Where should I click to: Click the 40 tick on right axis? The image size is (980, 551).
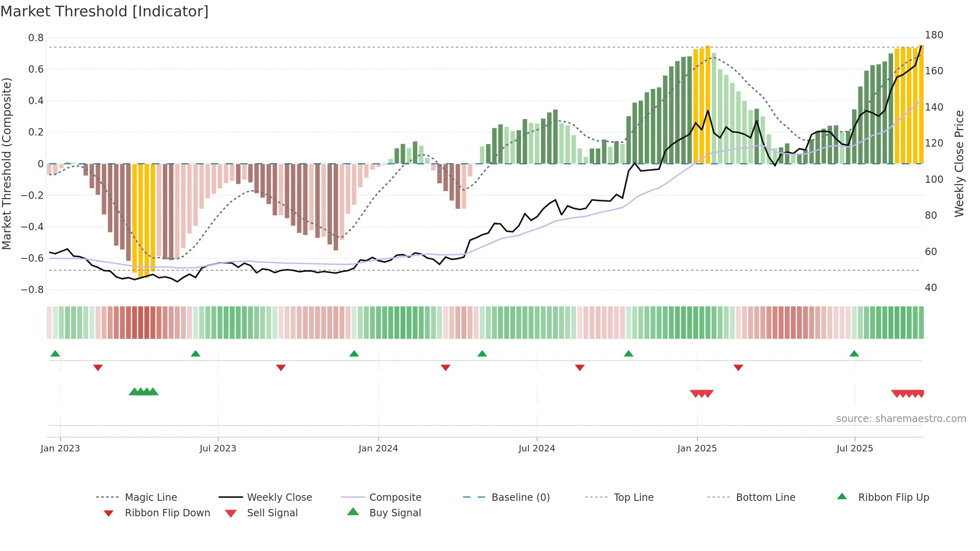point(931,288)
